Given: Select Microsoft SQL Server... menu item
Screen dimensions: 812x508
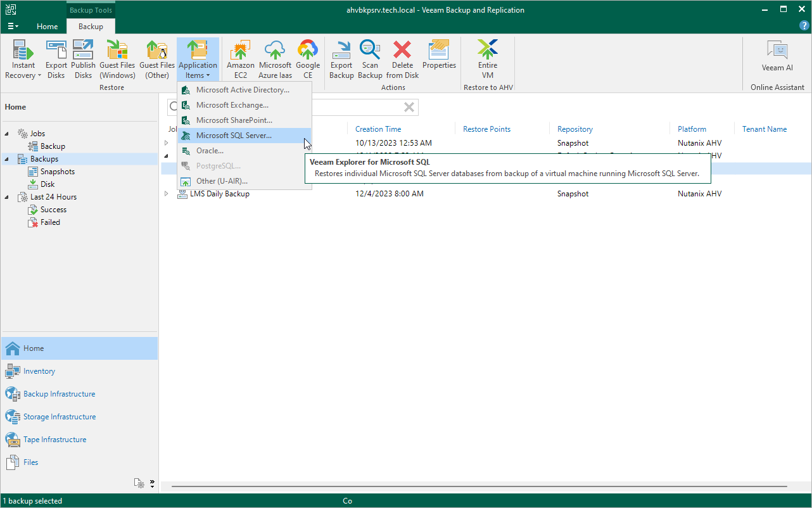Looking at the screenshot, I should click(x=244, y=136).
